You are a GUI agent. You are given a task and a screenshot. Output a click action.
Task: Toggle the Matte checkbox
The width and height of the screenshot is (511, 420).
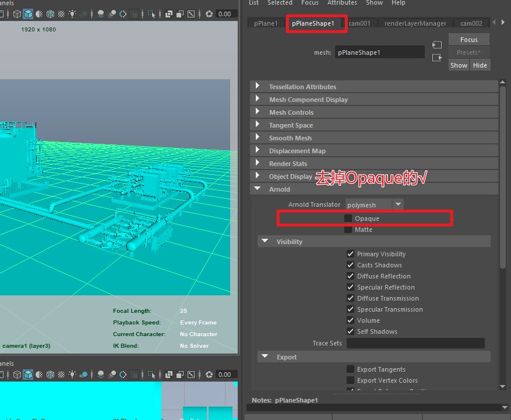click(348, 230)
